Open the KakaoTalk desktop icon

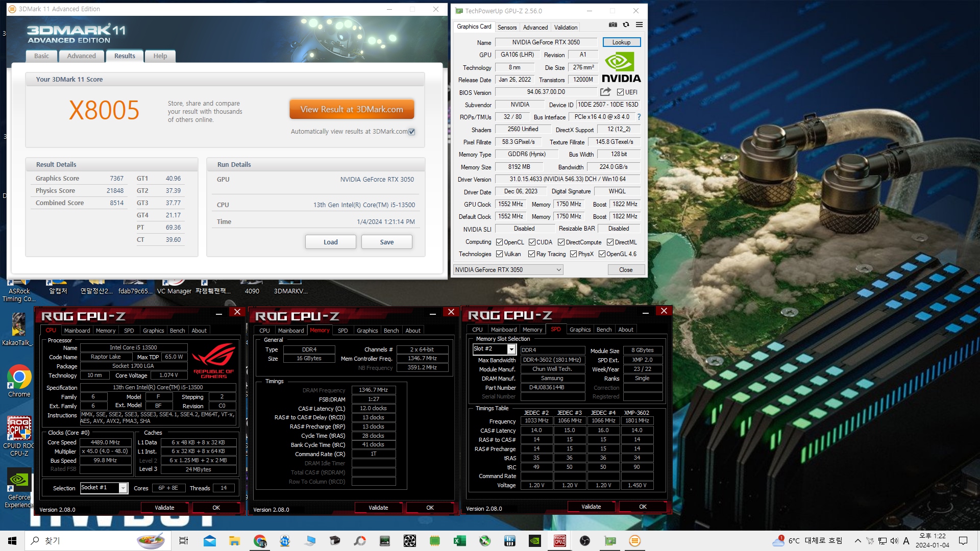pos(18,330)
